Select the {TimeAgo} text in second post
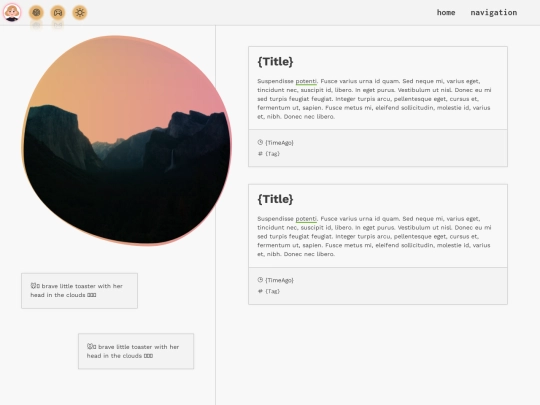 click(x=279, y=280)
